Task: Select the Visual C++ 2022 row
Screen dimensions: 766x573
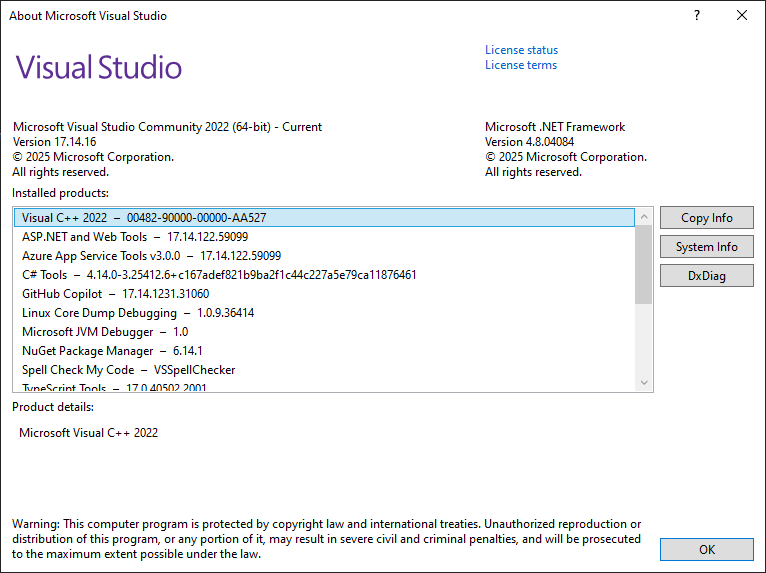Action: [x=324, y=217]
